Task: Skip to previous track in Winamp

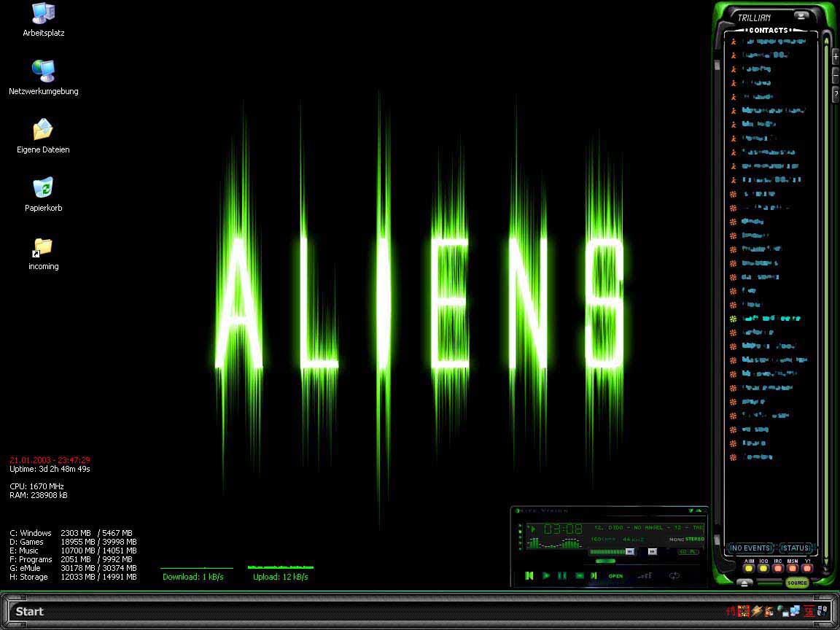Action: click(x=529, y=575)
